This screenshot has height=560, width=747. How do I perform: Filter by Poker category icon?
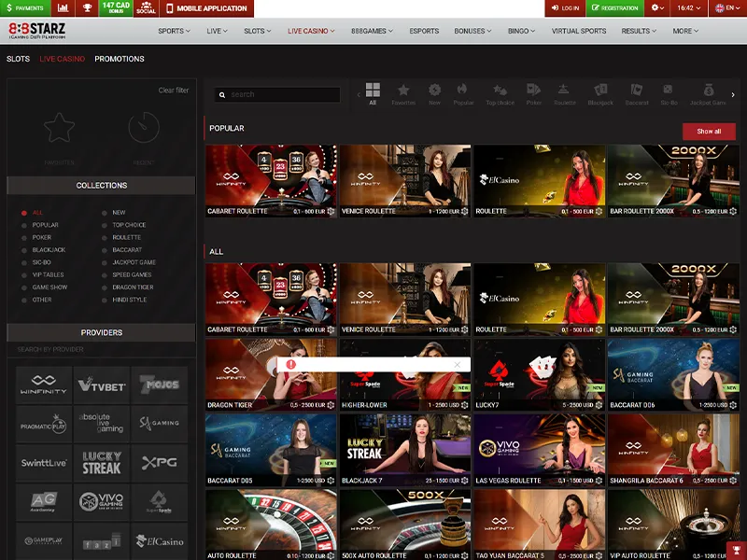pyautogui.click(x=533, y=94)
